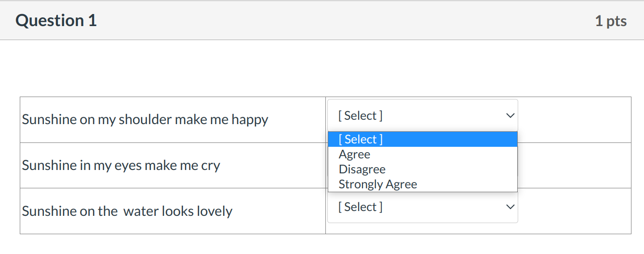Select the highlighted '[ Select ]' list option
The image size is (644, 254).
pyautogui.click(x=361, y=140)
